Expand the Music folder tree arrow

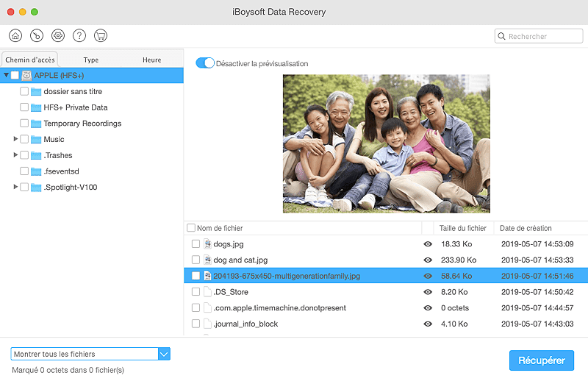click(15, 139)
